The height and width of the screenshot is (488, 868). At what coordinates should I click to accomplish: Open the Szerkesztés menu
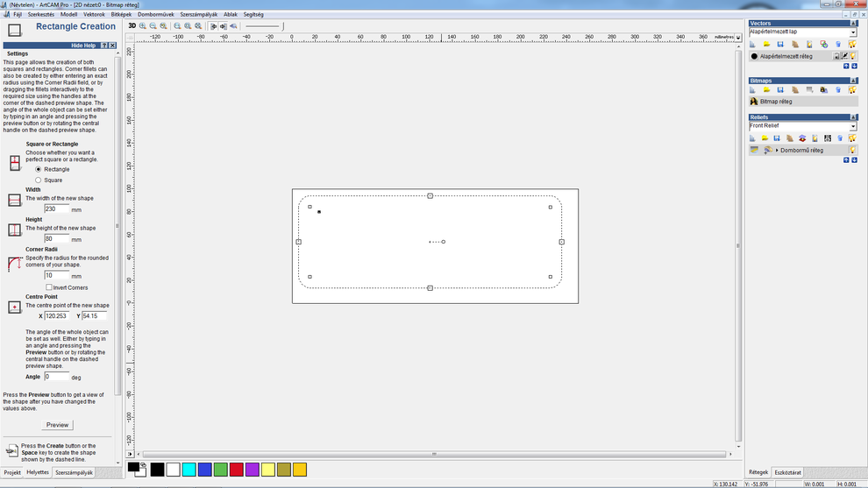point(41,14)
